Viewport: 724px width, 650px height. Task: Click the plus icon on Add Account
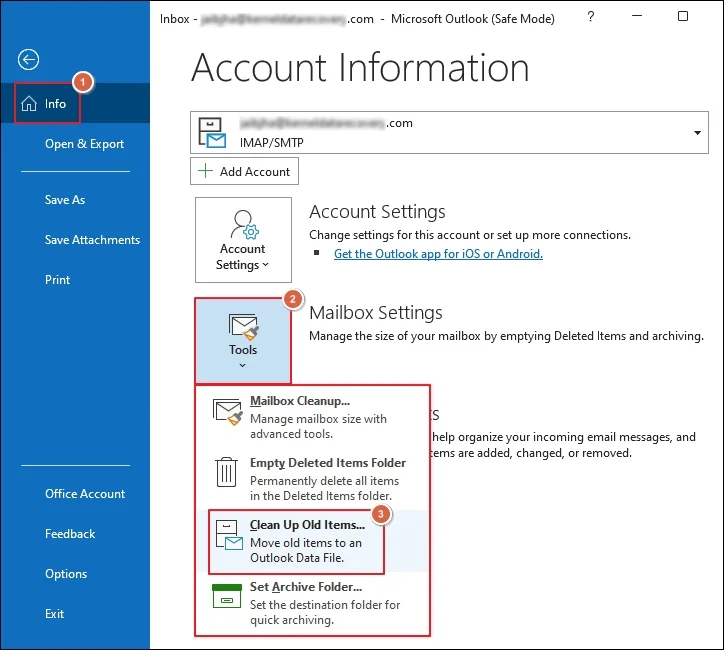click(x=205, y=171)
